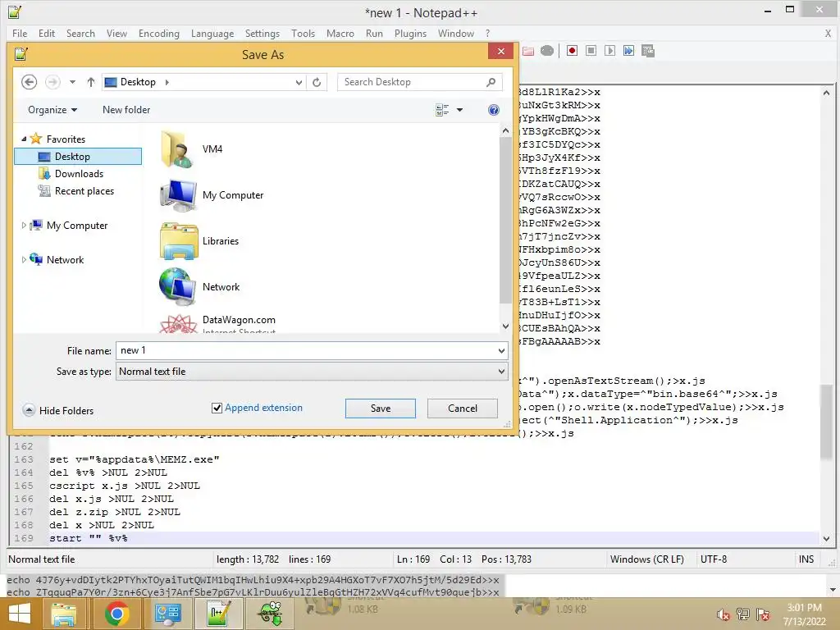Open Google Chrome from taskbar
The image size is (840, 630).
point(116,614)
